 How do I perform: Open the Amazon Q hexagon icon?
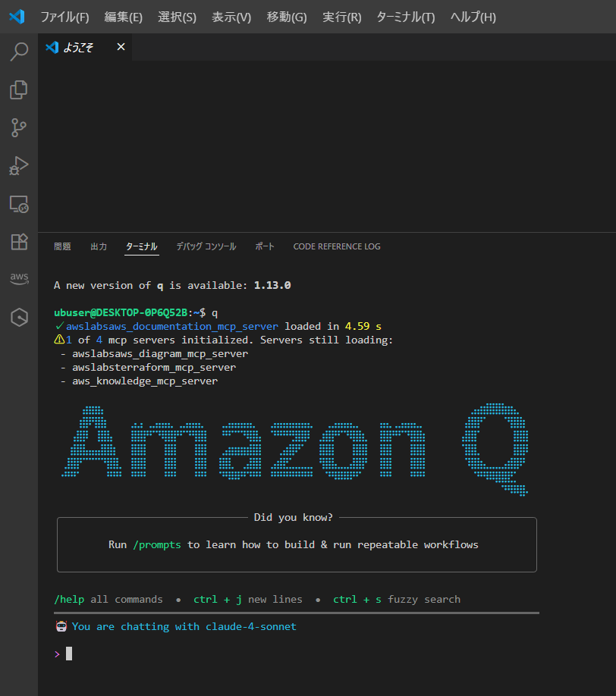point(19,318)
